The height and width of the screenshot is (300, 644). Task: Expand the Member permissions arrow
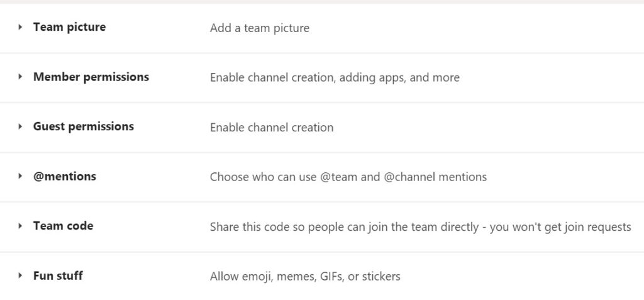pos(20,77)
